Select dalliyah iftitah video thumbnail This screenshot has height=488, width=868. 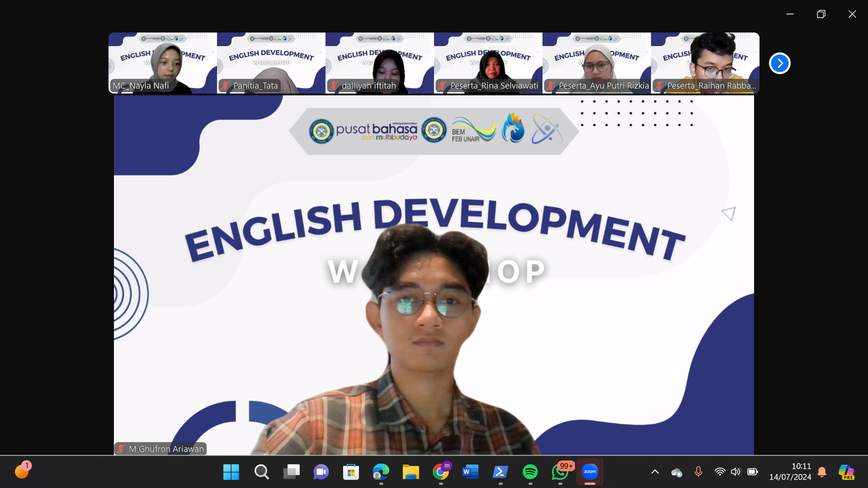click(380, 63)
